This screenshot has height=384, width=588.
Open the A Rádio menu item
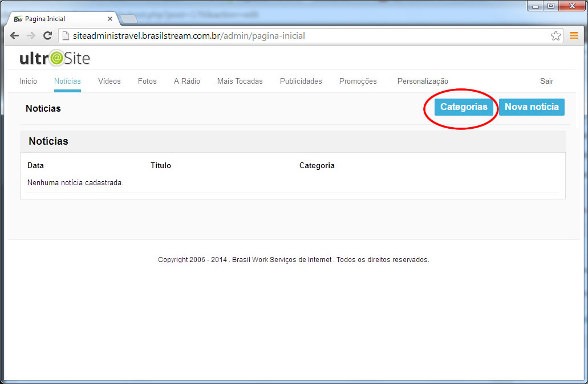[186, 81]
